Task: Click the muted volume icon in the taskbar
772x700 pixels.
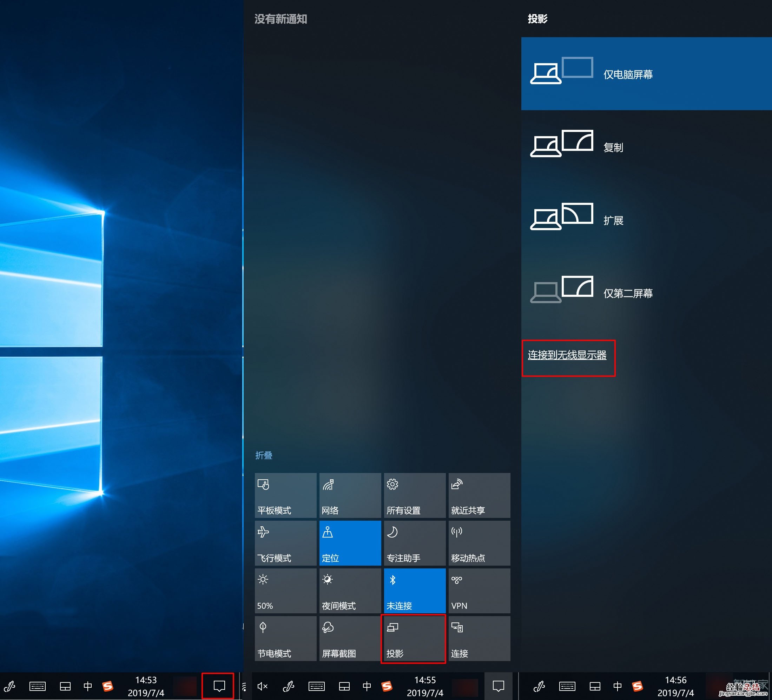Action: pos(262,686)
